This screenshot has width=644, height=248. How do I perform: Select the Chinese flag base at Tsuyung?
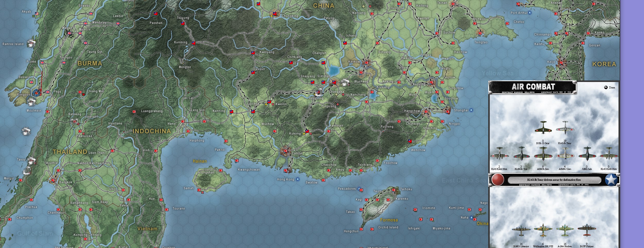pyautogui.click(x=183, y=23)
